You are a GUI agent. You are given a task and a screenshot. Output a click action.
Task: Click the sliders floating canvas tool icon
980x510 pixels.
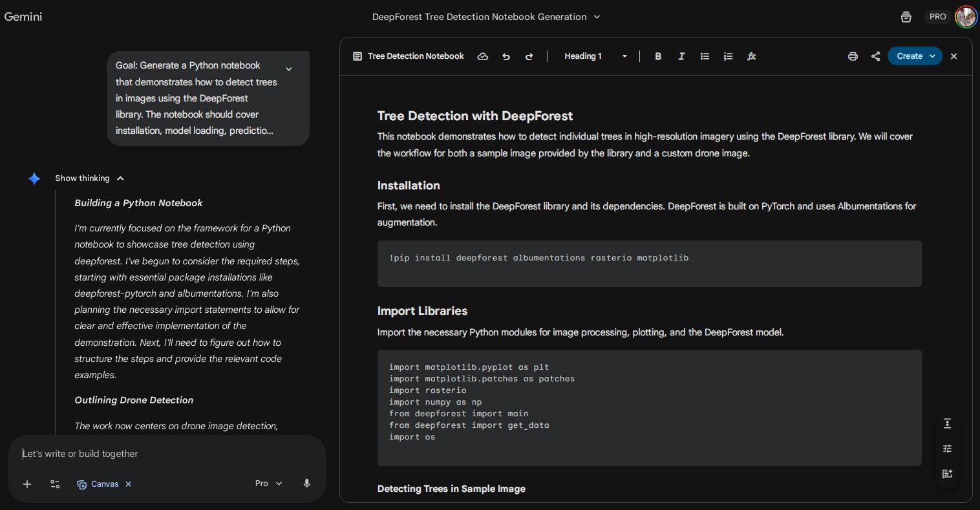coord(947,449)
